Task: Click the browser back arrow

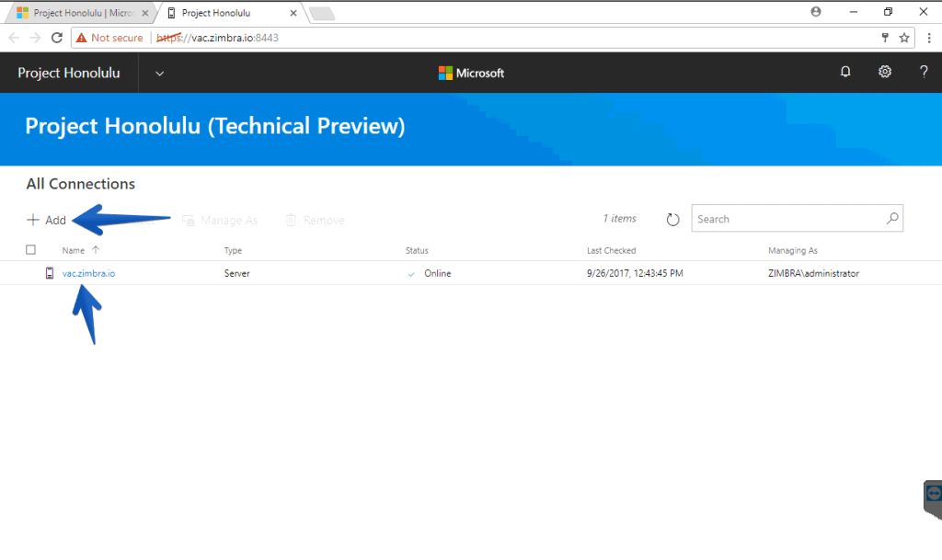Action: [x=14, y=38]
